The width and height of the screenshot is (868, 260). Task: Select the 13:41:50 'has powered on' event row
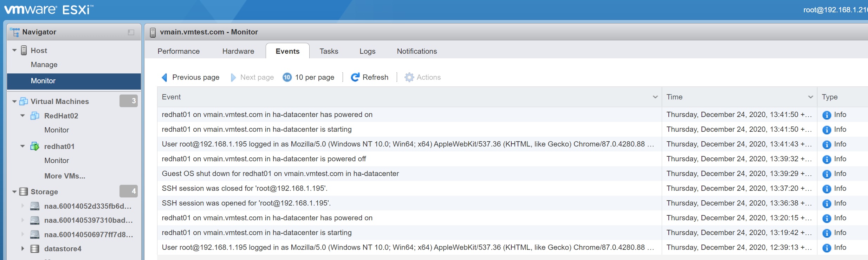point(512,115)
